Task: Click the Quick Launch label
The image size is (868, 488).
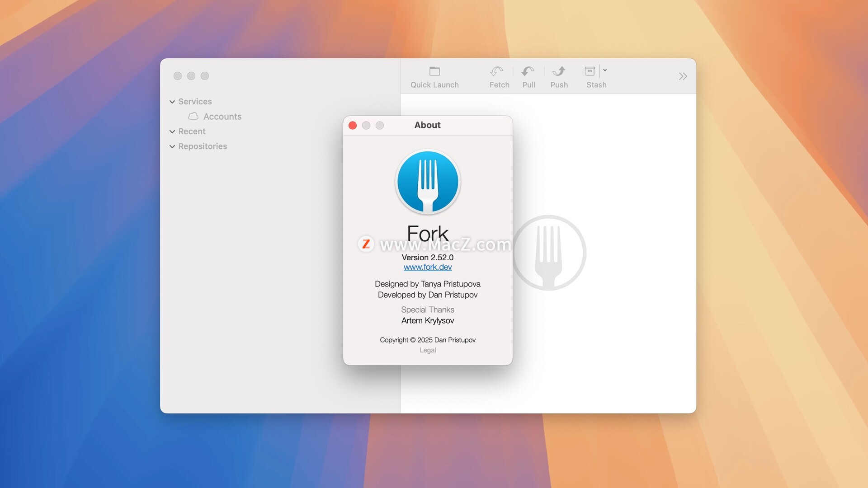Action: tap(434, 85)
